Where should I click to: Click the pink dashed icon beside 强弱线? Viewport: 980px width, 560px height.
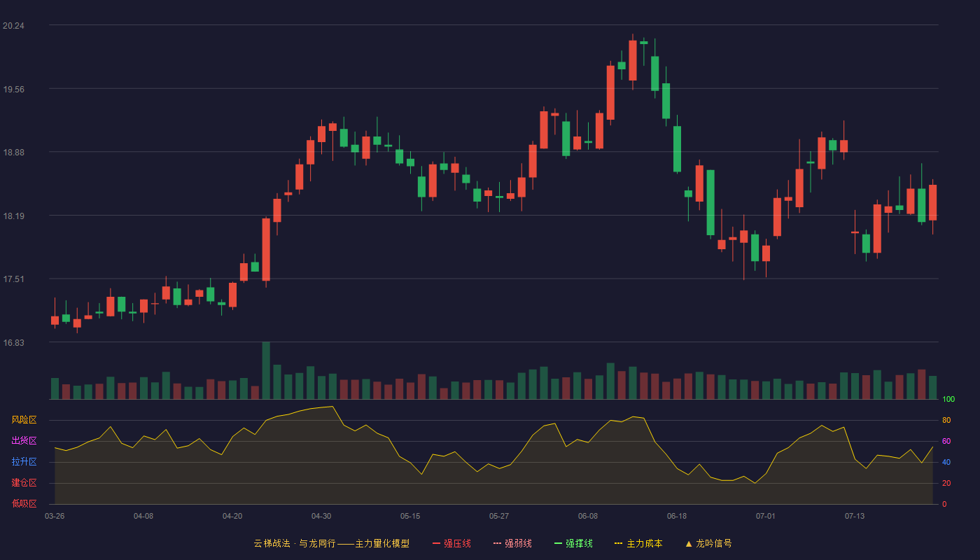[x=497, y=543]
